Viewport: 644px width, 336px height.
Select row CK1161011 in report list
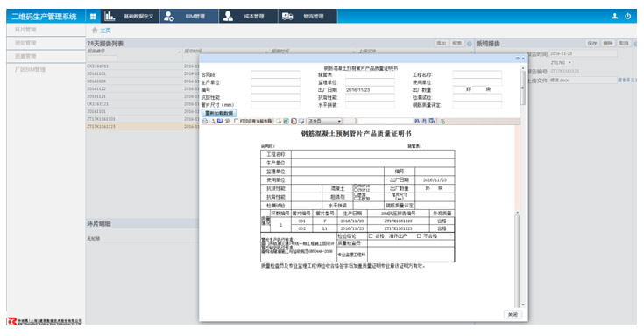click(x=142, y=66)
